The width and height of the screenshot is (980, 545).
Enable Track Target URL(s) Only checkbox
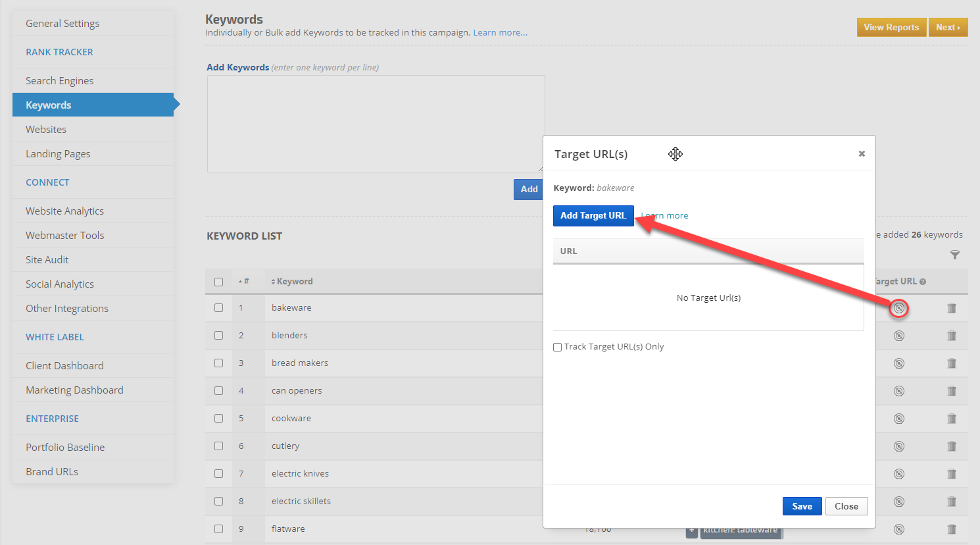point(558,347)
